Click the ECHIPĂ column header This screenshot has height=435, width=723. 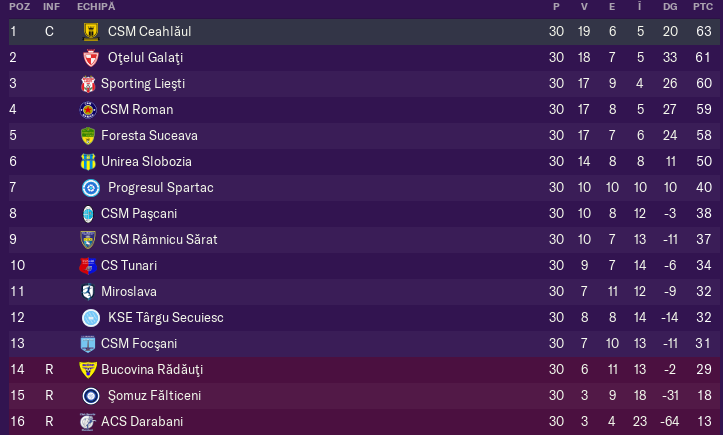click(96, 7)
